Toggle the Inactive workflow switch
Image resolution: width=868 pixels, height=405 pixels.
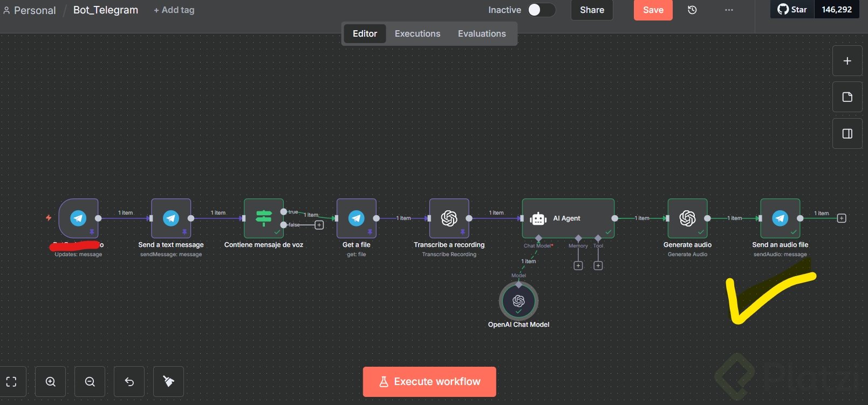click(541, 10)
